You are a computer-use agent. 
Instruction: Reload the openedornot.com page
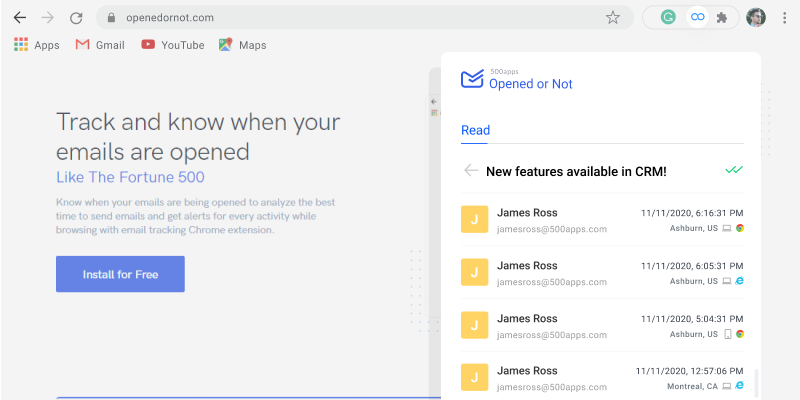(76, 18)
